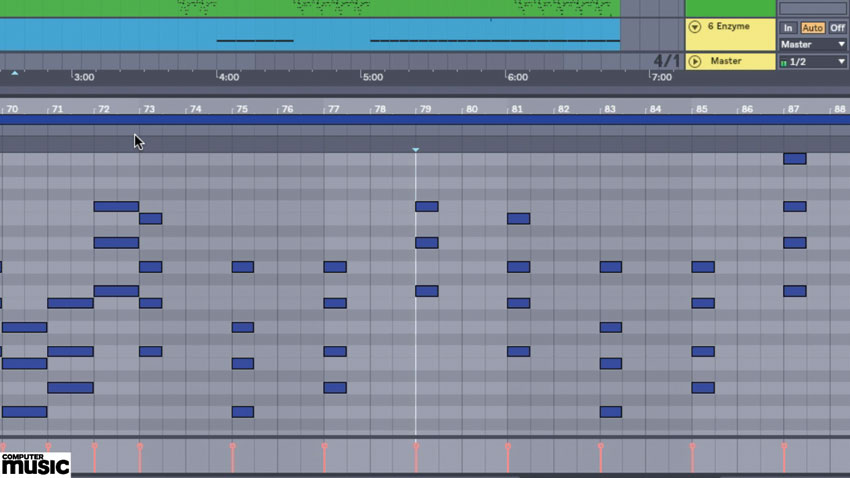Select the top note at bar 73
The height and width of the screenshot is (478, 850).
(151, 218)
